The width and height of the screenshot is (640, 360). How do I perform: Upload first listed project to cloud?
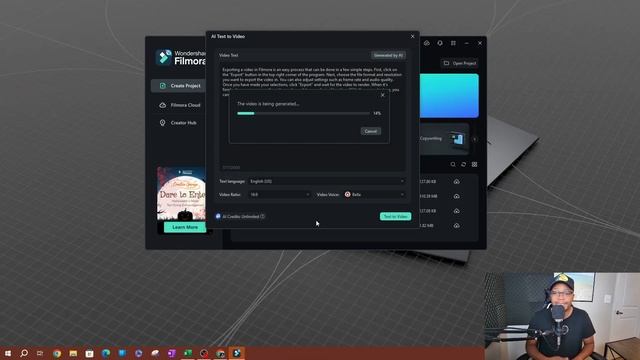(456, 181)
